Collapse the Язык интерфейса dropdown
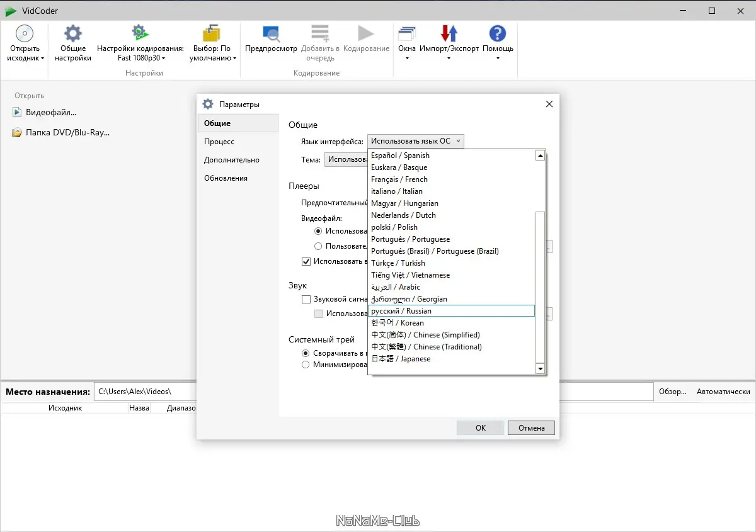 point(416,142)
